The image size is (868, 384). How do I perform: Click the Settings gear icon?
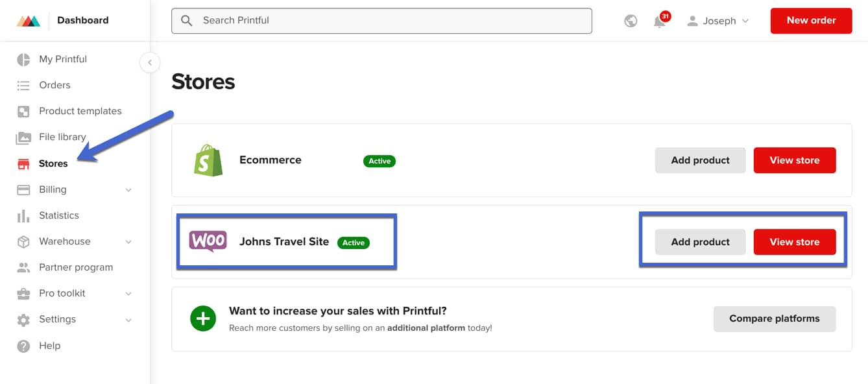click(x=23, y=320)
